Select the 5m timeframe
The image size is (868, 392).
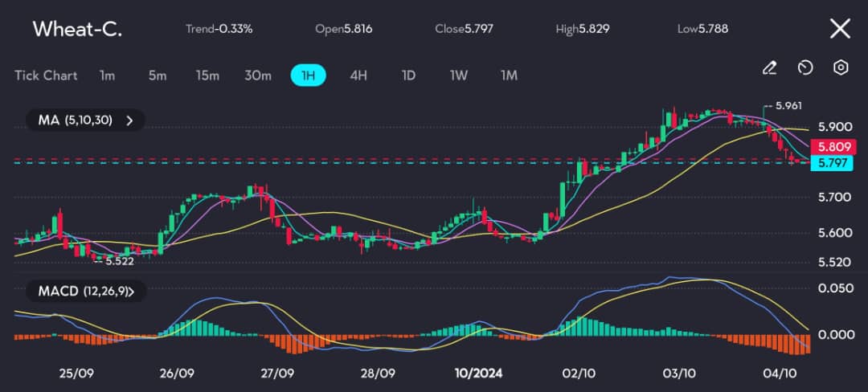[x=157, y=76]
